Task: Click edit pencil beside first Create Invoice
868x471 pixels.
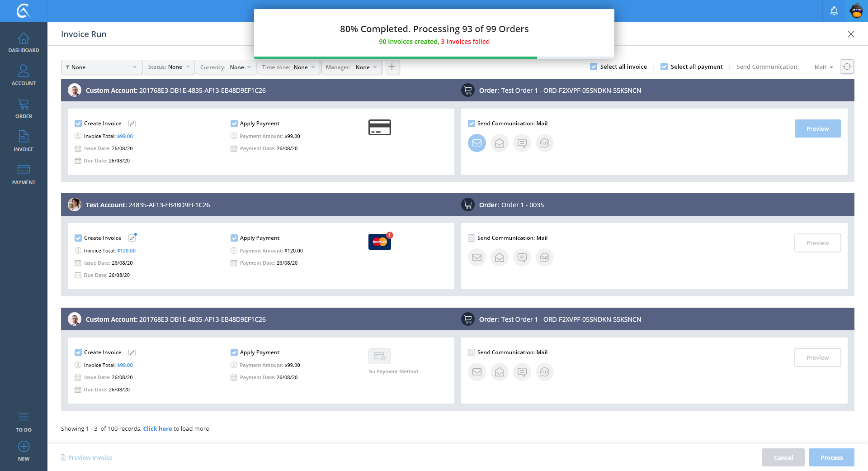Action: [x=132, y=124]
